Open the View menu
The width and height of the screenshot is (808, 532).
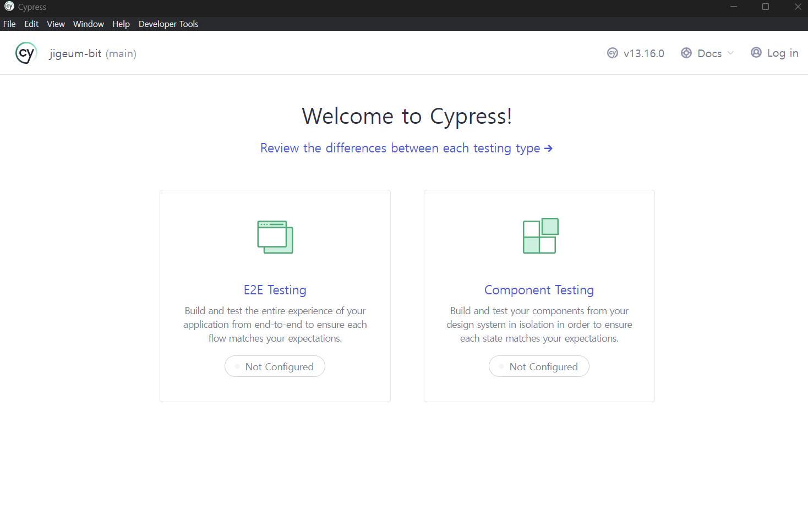[x=56, y=24]
